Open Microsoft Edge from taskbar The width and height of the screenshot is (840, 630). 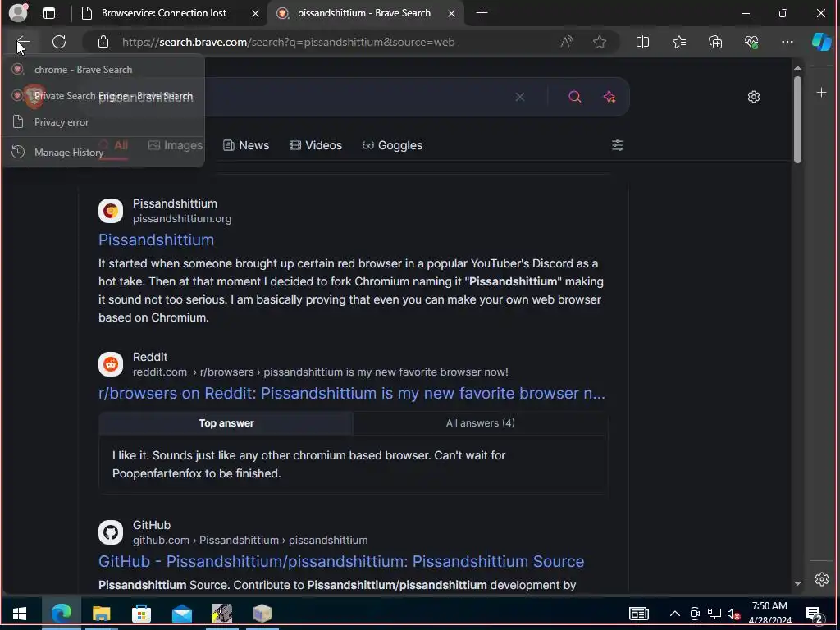point(61,614)
